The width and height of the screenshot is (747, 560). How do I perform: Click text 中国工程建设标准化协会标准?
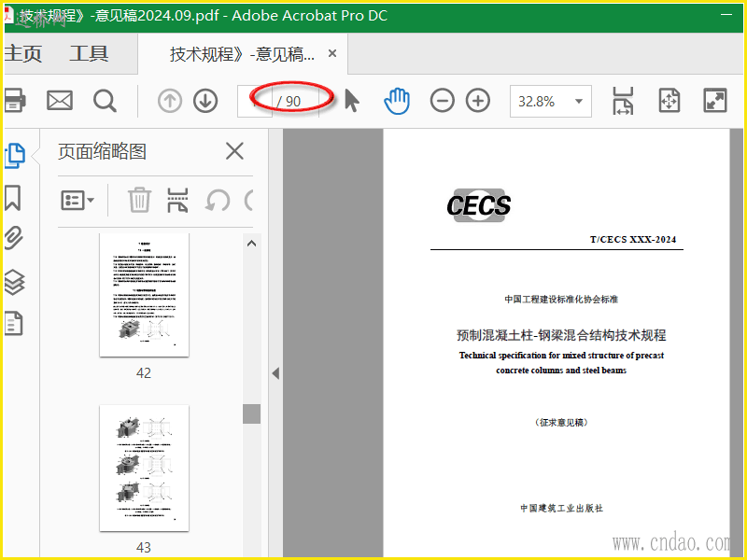(561, 299)
